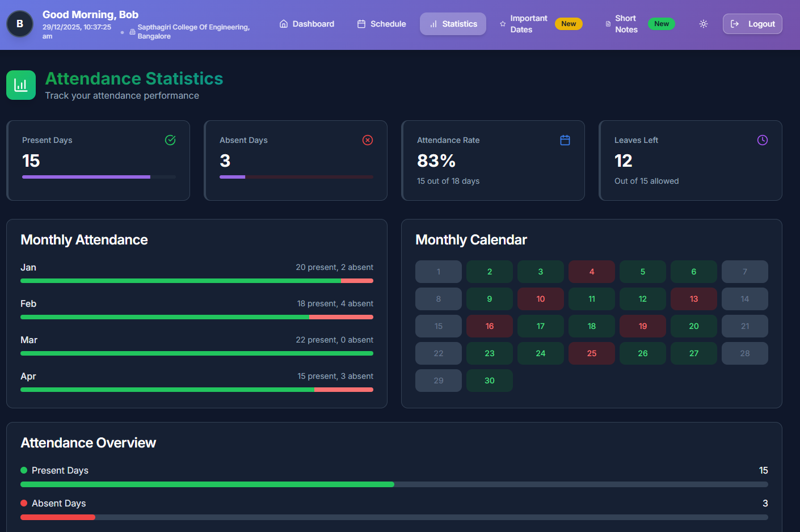Click the clock icon on Leaves Left card
Image resolution: width=800 pixels, height=532 pixels.
pos(762,140)
